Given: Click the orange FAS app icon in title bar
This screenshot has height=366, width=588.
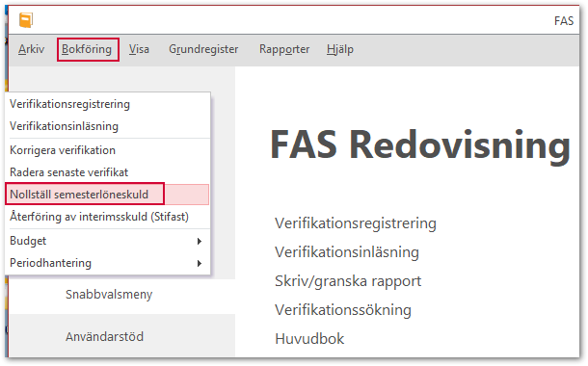Looking at the screenshot, I should (26, 20).
